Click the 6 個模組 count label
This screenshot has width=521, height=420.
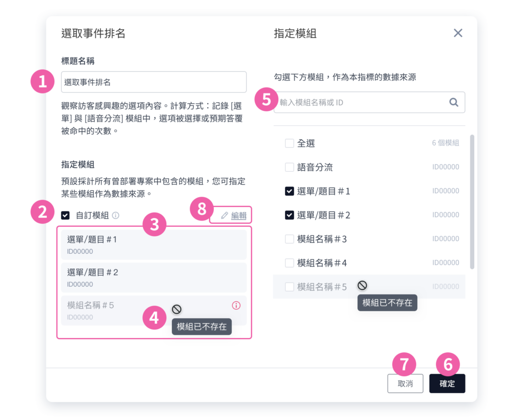(x=445, y=143)
